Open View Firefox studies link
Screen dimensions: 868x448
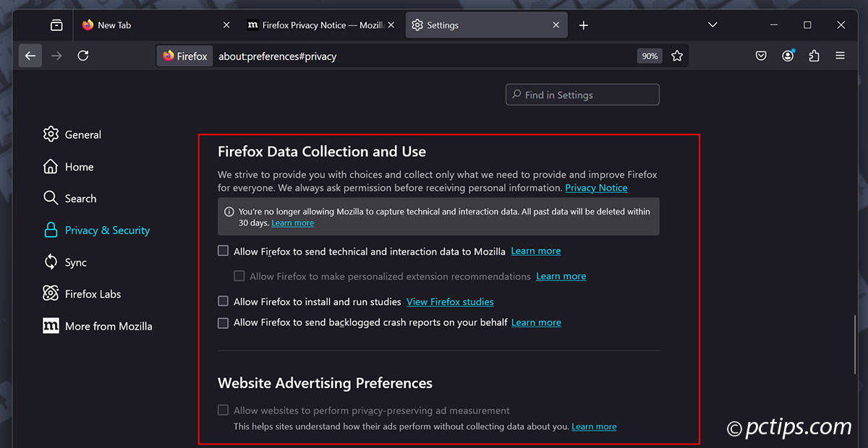click(450, 301)
